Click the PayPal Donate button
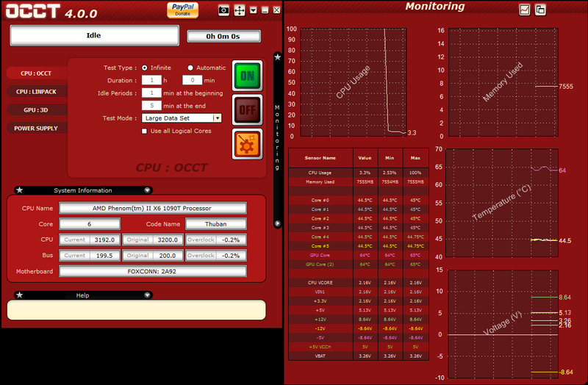This screenshot has width=588, height=385. [182, 10]
